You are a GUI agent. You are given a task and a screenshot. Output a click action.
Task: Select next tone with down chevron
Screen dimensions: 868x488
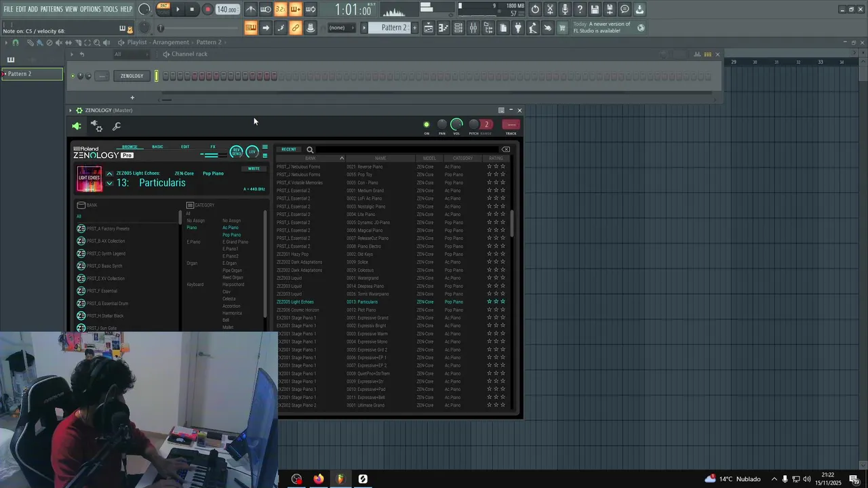109,183
